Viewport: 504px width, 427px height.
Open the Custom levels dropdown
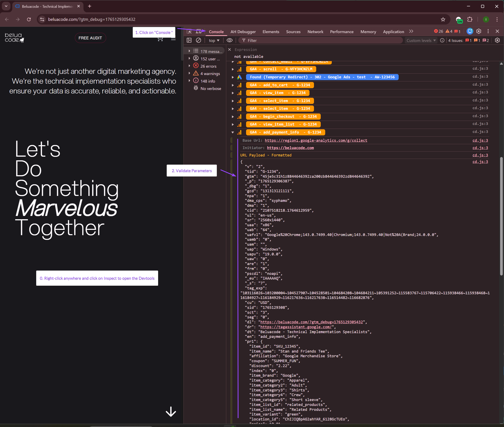coord(421,40)
